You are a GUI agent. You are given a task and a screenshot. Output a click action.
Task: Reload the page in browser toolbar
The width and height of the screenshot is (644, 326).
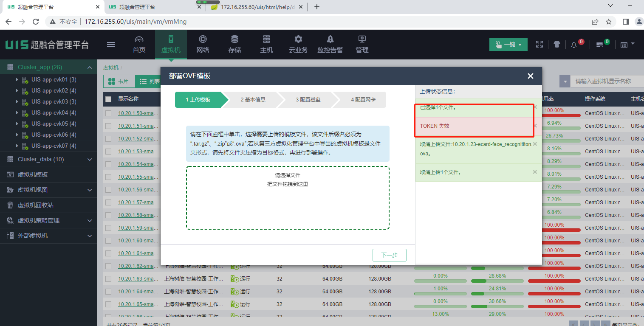[x=36, y=22]
